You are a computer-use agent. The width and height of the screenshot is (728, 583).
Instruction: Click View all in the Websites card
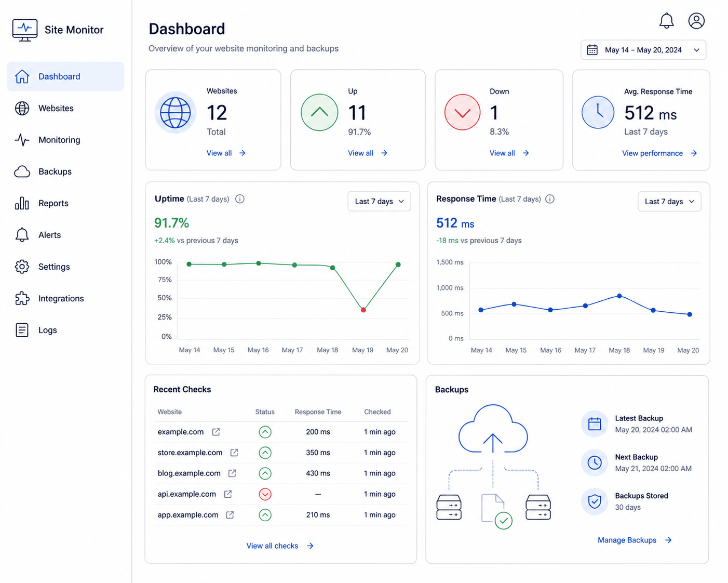tap(226, 153)
